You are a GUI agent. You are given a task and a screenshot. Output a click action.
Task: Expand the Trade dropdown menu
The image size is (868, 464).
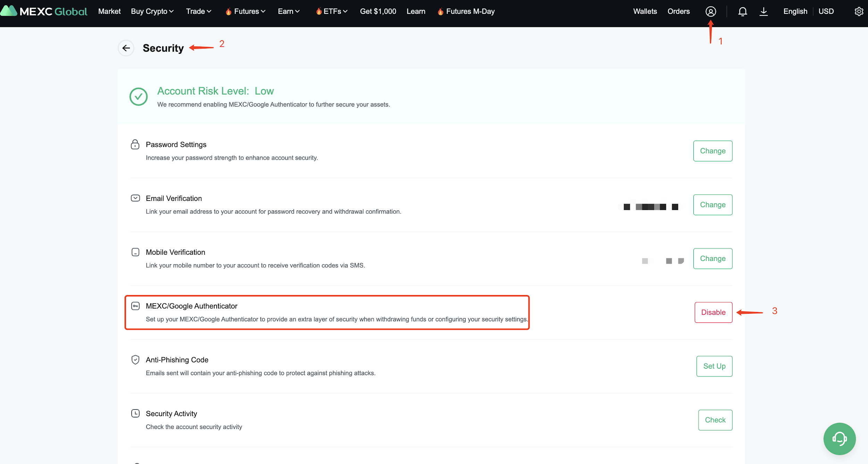pos(198,11)
